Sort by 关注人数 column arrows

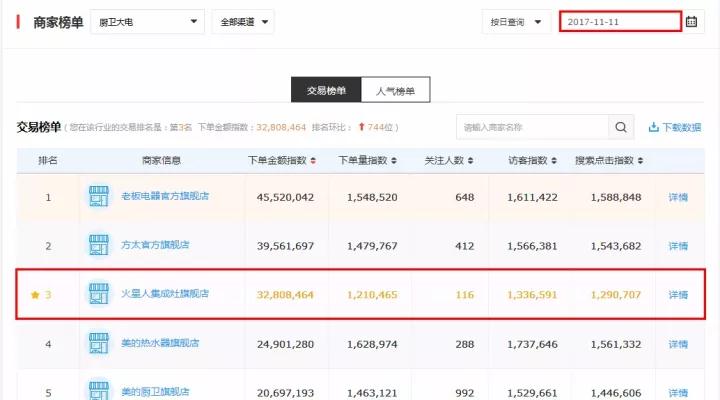pos(470,161)
